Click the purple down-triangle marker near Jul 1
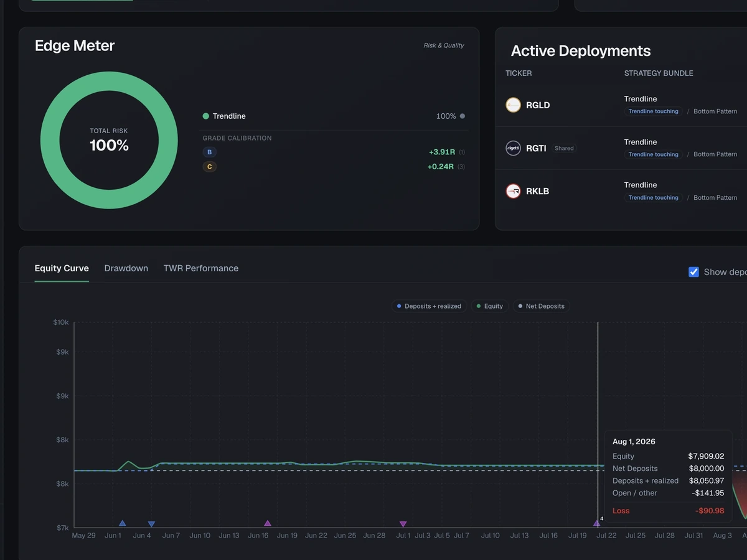The width and height of the screenshot is (747, 560). click(403, 524)
